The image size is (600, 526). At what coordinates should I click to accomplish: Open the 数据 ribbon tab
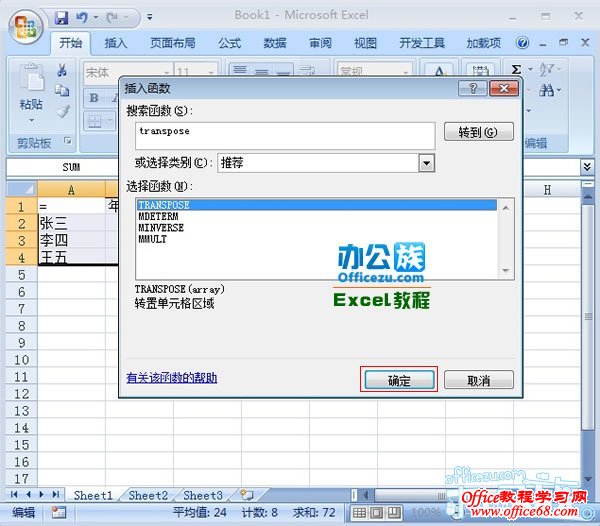pos(275,43)
